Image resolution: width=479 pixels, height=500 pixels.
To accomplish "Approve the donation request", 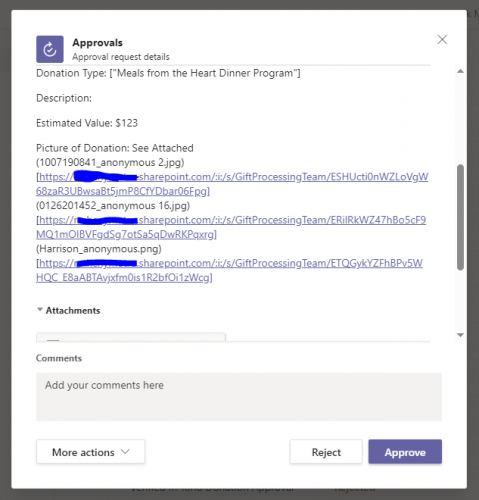I will [x=405, y=452].
